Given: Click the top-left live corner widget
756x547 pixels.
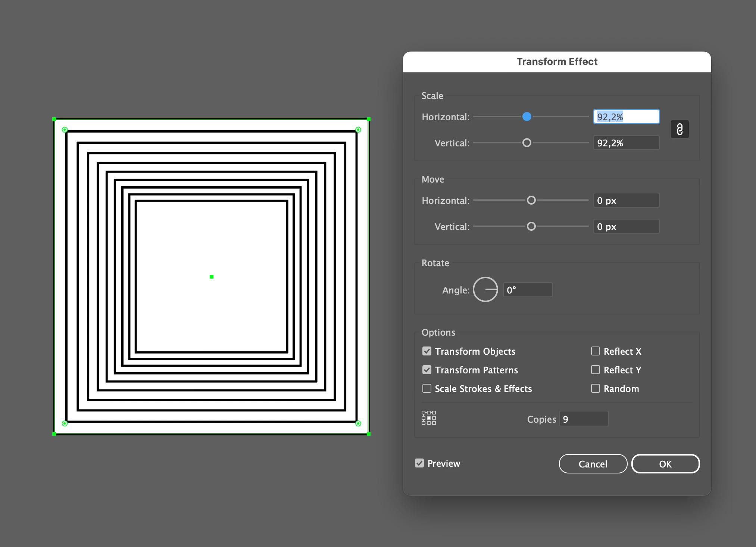Looking at the screenshot, I should click(65, 130).
